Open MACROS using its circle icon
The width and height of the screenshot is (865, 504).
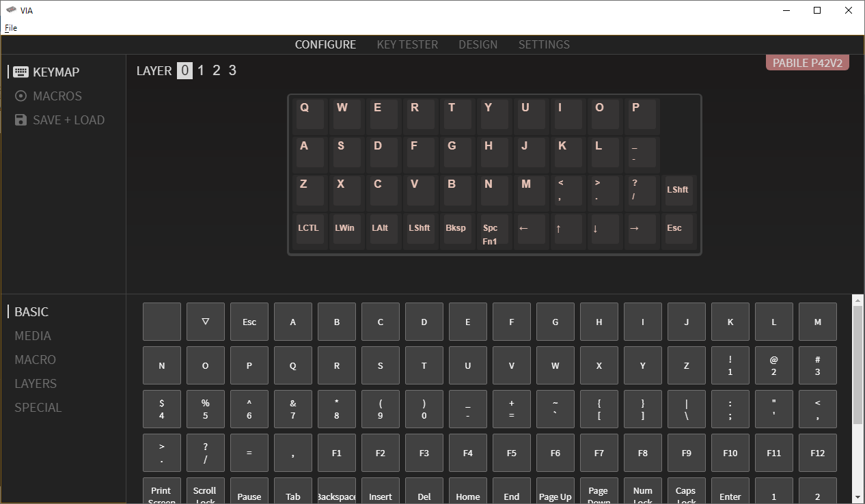20,96
